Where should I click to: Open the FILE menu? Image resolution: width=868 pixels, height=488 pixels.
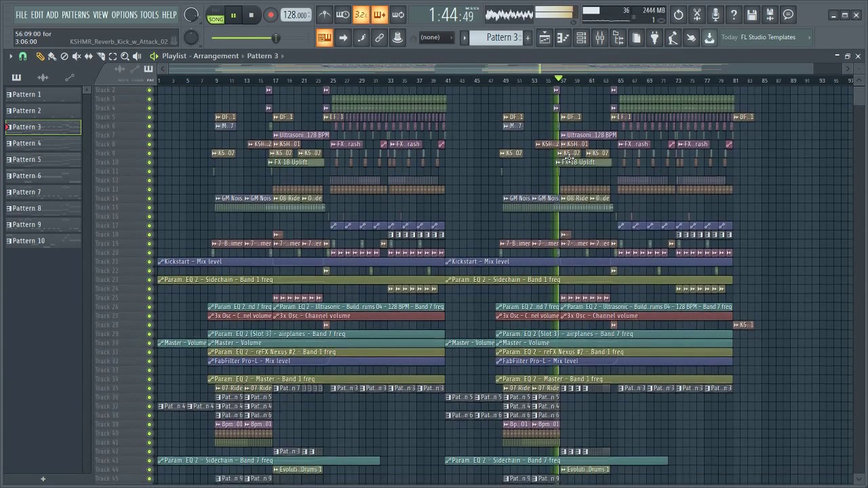click(x=22, y=15)
